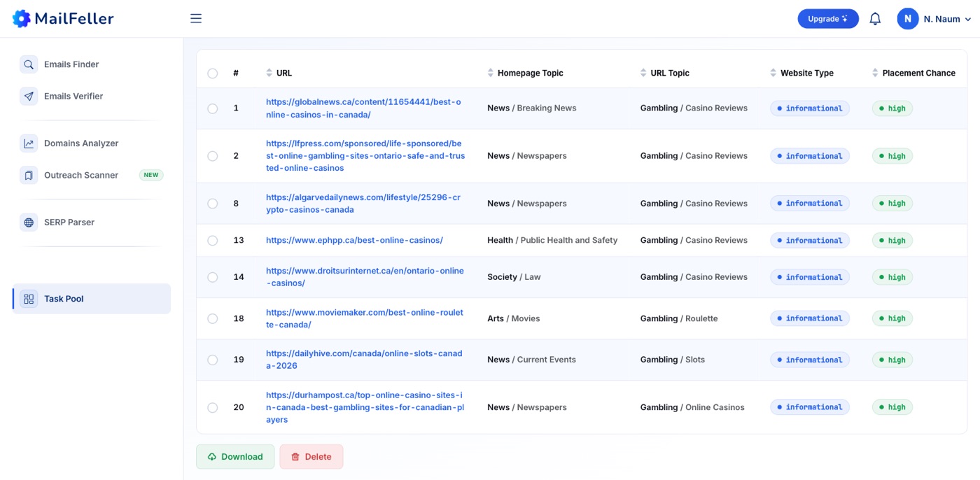980x480 pixels.
Task: Select checkbox for row 14 droitsurinternet.ca
Action: [213, 277]
